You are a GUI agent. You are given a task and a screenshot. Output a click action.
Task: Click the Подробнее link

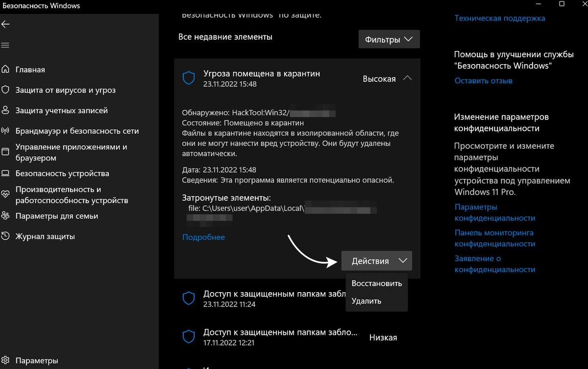[203, 237]
